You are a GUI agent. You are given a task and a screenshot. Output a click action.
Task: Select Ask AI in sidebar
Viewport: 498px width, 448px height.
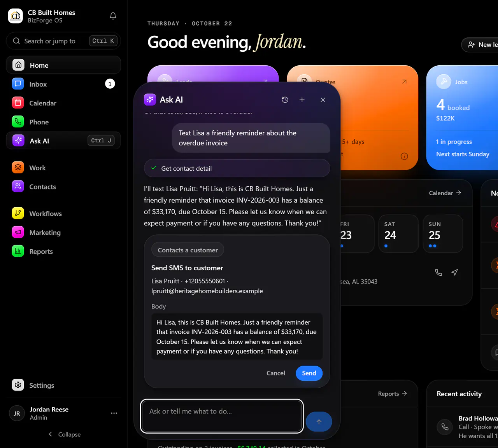[x=63, y=141]
